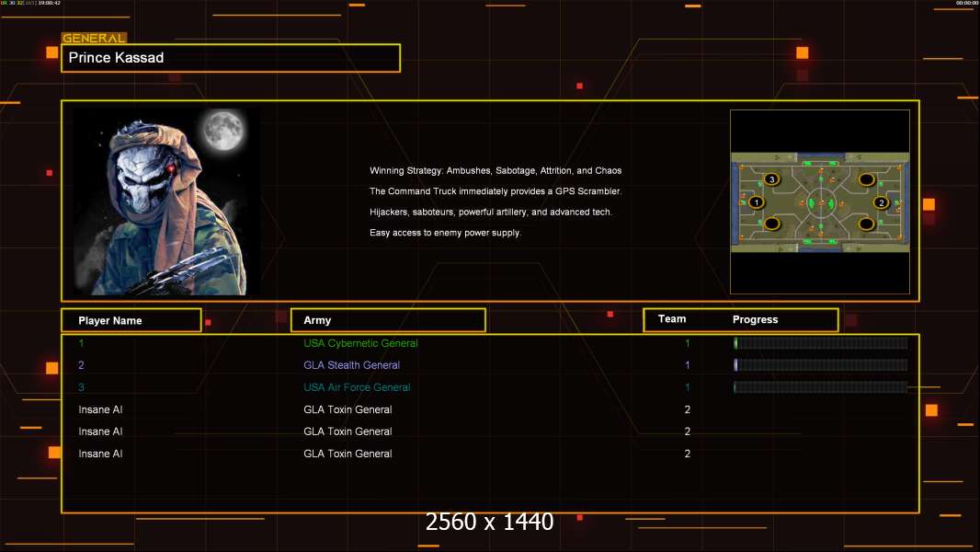Image resolution: width=980 pixels, height=552 pixels.
Task: Click the Prince Kassad general portrait
Action: point(167,201)
